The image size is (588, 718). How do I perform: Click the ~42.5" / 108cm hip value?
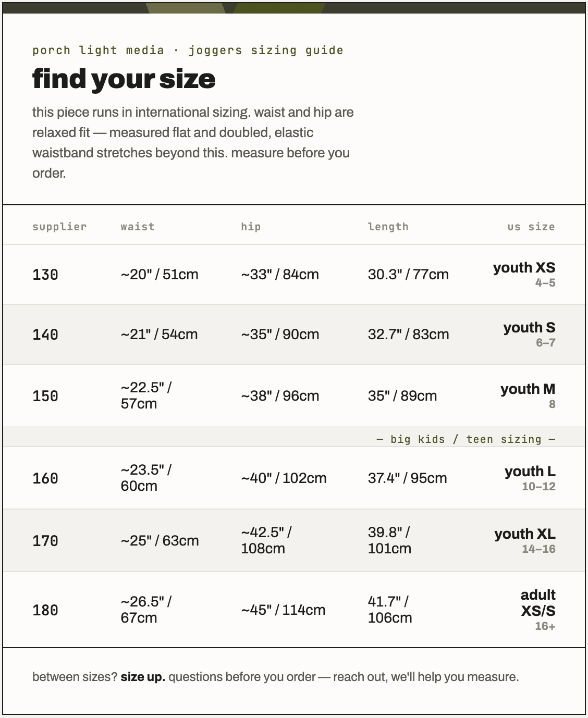(x=266, y=540)
